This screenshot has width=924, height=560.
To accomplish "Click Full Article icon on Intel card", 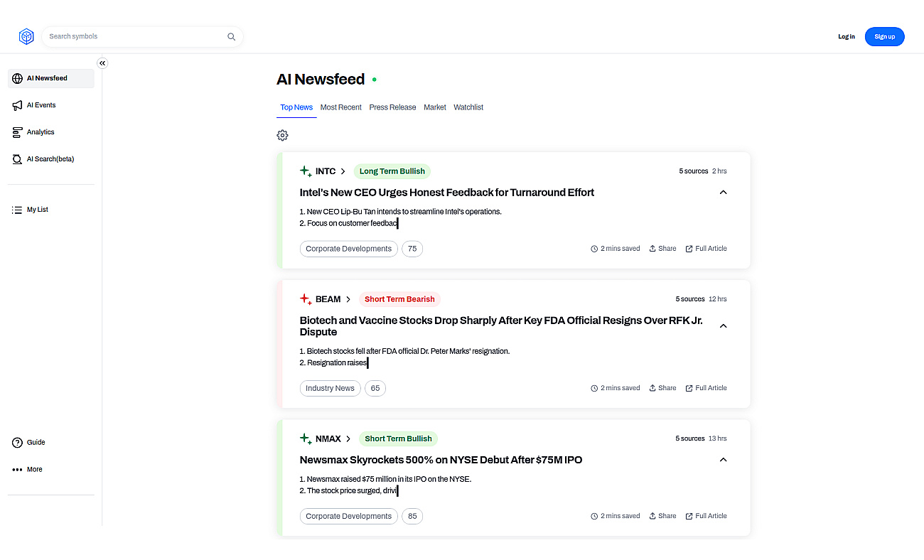I will (x=689, y=249).
